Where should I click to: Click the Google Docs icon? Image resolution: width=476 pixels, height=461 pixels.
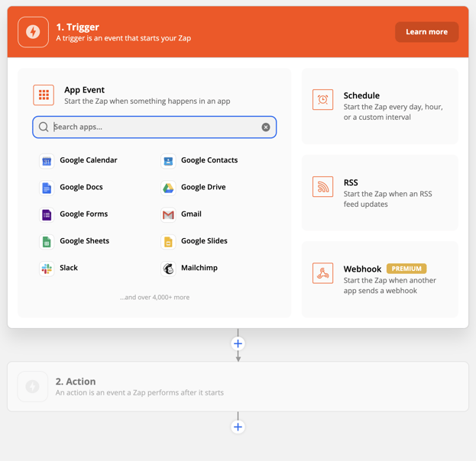47,188
